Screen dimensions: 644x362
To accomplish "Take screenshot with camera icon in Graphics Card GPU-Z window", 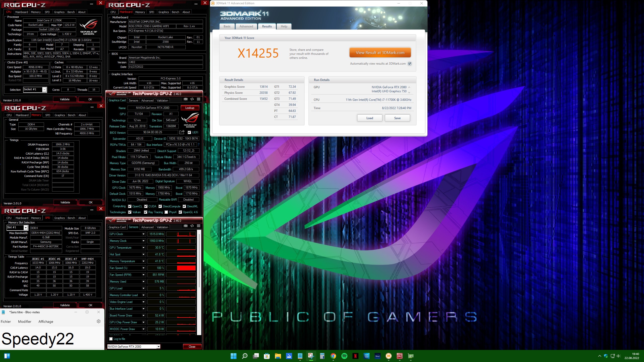I will click(186, 99).
